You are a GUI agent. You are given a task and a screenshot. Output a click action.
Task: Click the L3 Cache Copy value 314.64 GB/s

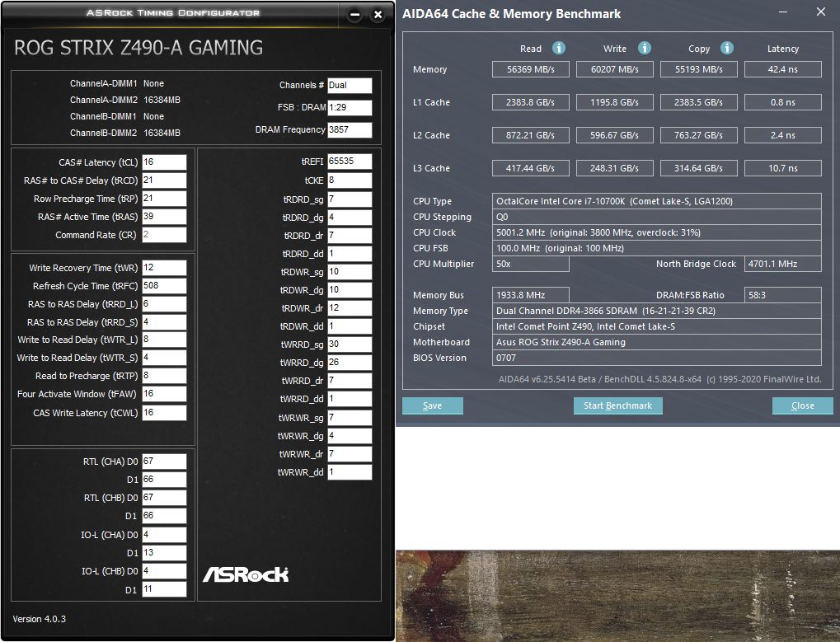698,168
